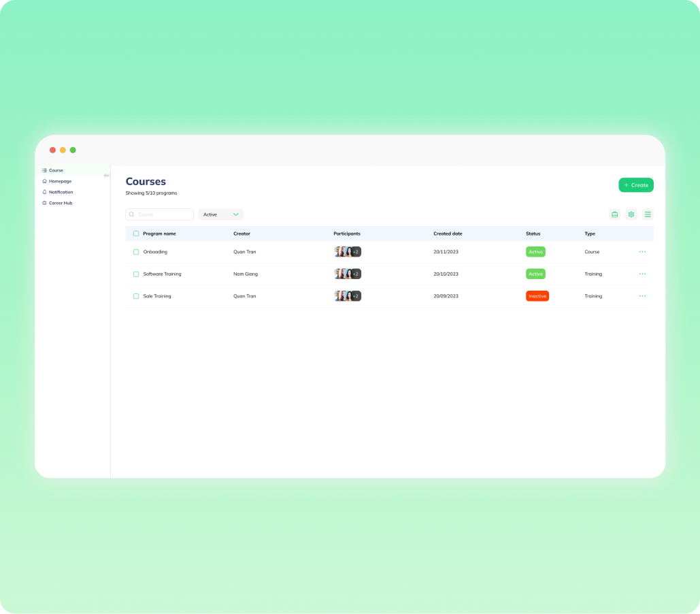This screenshot has height=614, width=700.
Task: Collapse sidebar using the arrow icon
Action: 106,176
